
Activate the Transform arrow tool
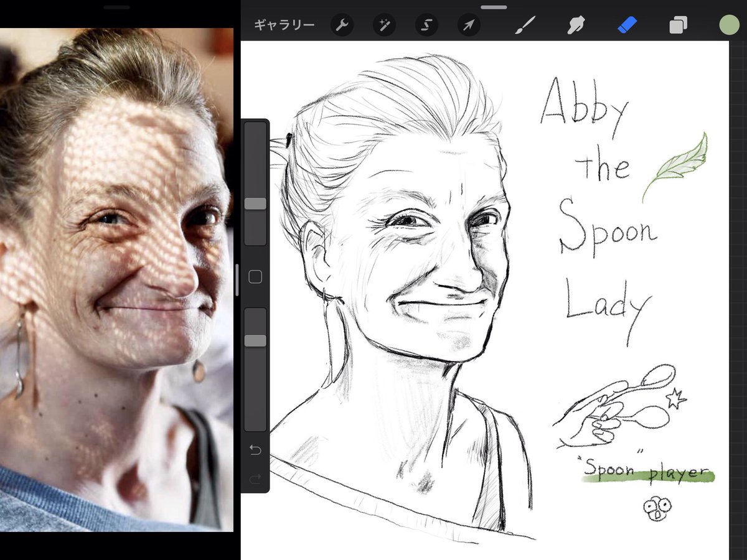[469, 26]
